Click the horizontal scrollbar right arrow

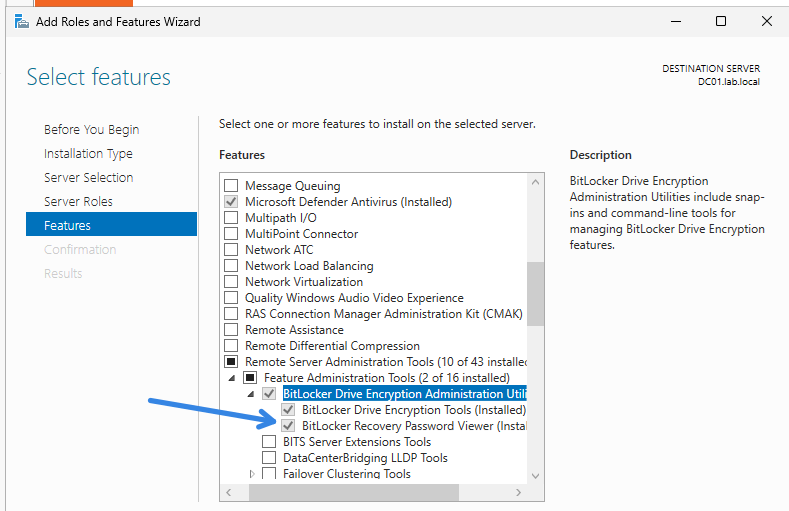click(519, 492)
